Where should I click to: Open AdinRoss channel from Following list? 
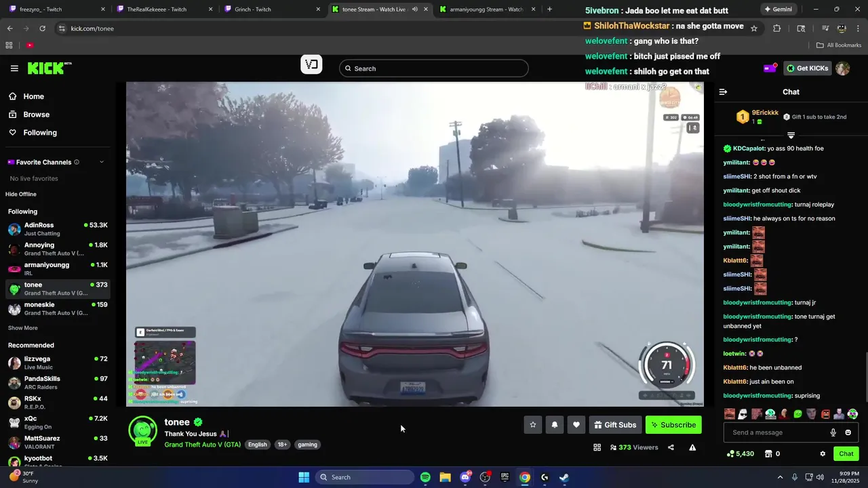[x=58, y=229]
